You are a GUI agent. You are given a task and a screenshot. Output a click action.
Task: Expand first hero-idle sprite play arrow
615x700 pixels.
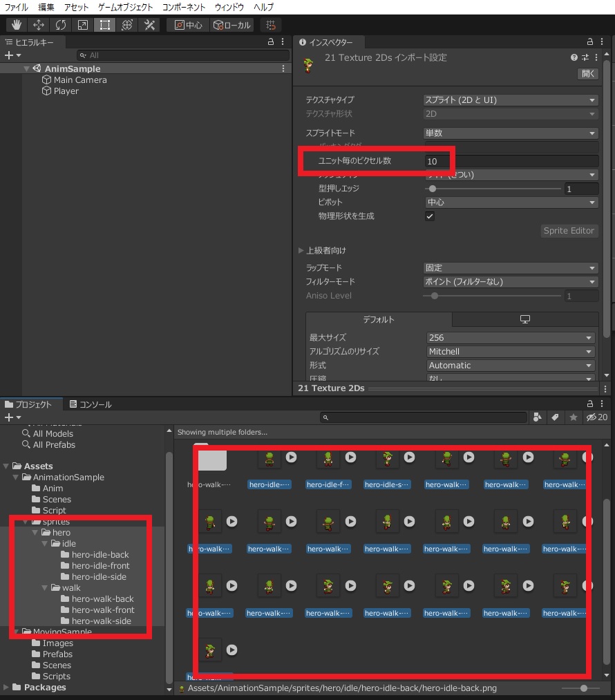(x=292, y=457)
